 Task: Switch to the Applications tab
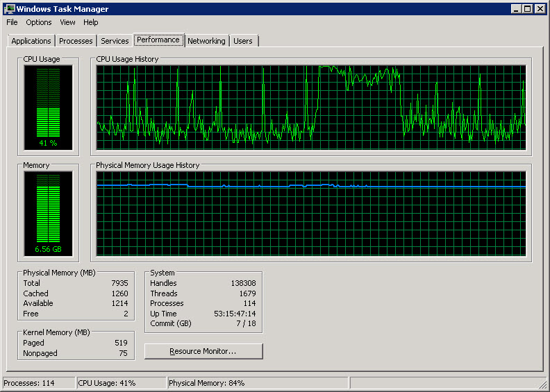[x=31, y=41]
